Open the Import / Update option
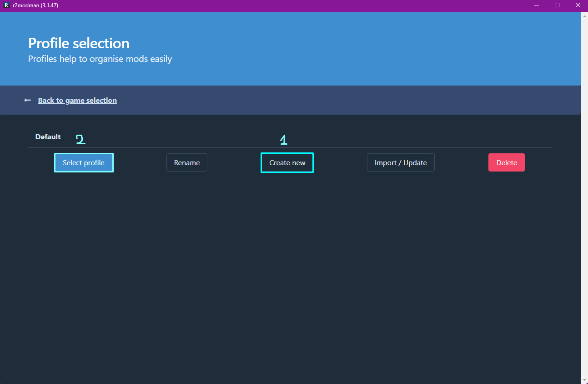 [x=401, y=162]
